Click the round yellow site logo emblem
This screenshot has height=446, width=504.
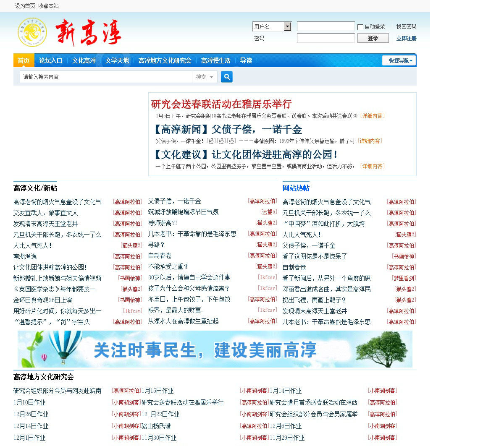pos(32,32)
